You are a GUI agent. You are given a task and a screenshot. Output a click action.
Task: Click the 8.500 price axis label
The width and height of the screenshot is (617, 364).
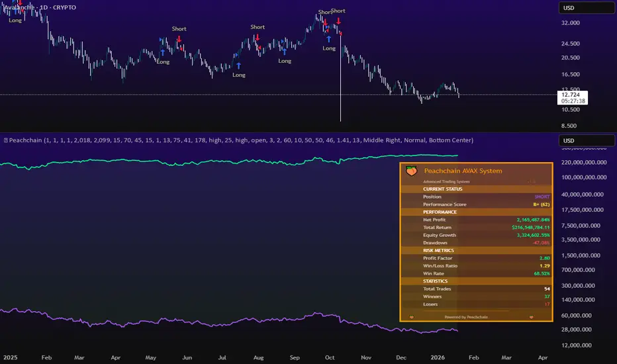[x=569, y=126]
